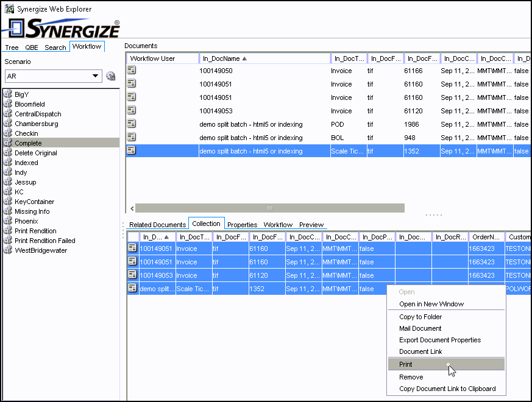Sort Collection by In_D... column header
532x402 pixels.
pos(157,237)
